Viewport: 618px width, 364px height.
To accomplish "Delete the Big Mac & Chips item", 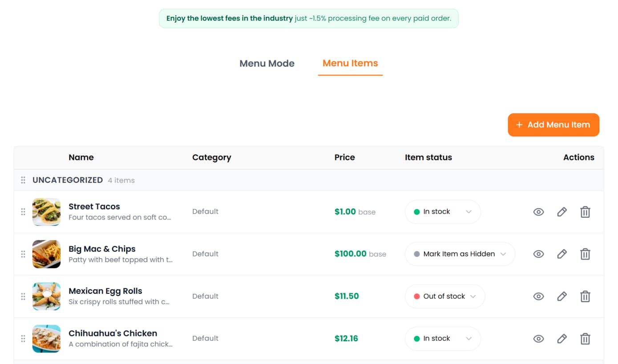I will (x=585, y=254).
